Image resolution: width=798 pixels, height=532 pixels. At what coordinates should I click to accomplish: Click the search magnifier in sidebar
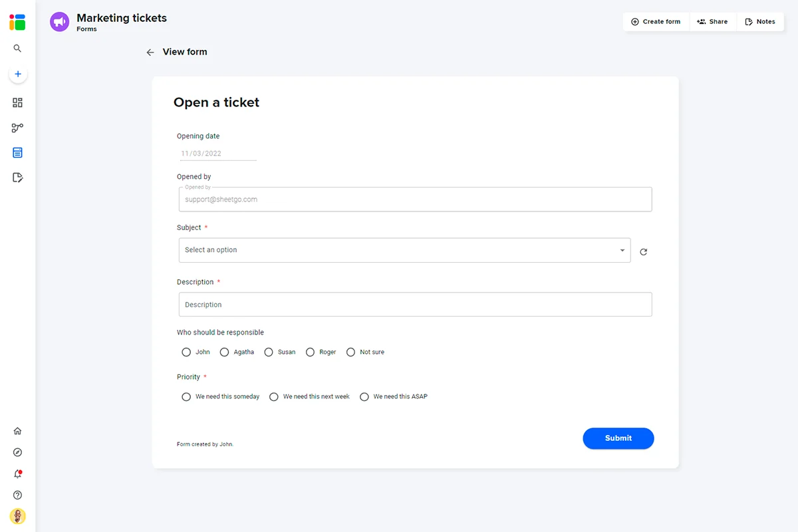pyautogui.click(x=18, y=49)
